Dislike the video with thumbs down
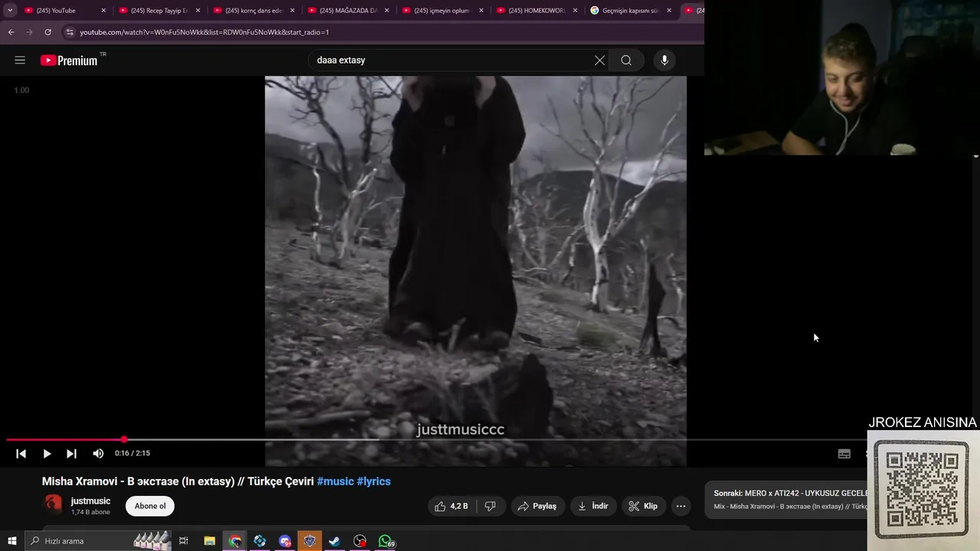This screenshot has height=551, width=980. coord(490,506)
